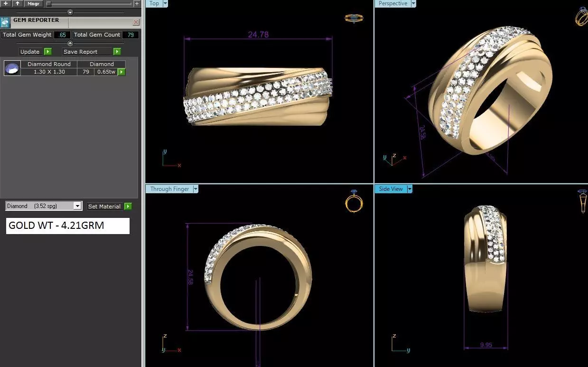Click the GOLD WT - 4.21GRM text box
The width and height of the screenshot is (588, 367).
click(68, 226)
